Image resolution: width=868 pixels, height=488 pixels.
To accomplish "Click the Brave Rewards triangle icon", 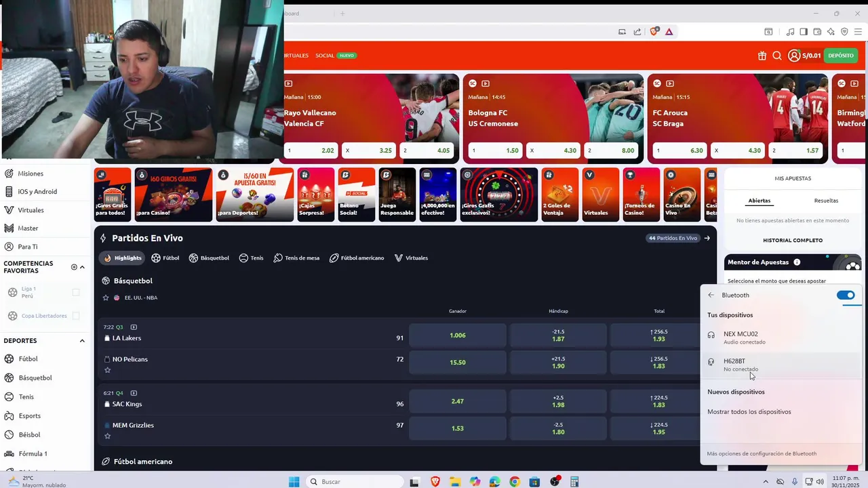I will pyautogui.click(x=669, y=31).
